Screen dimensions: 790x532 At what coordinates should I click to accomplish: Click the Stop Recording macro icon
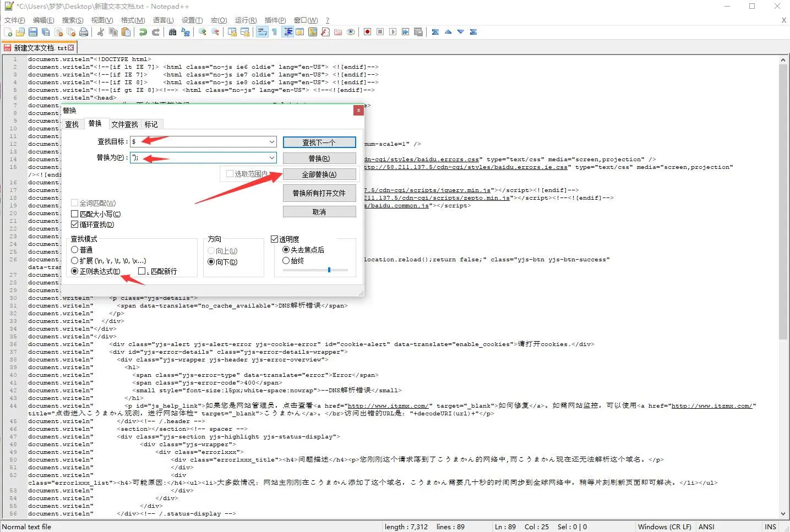[380, 32]
